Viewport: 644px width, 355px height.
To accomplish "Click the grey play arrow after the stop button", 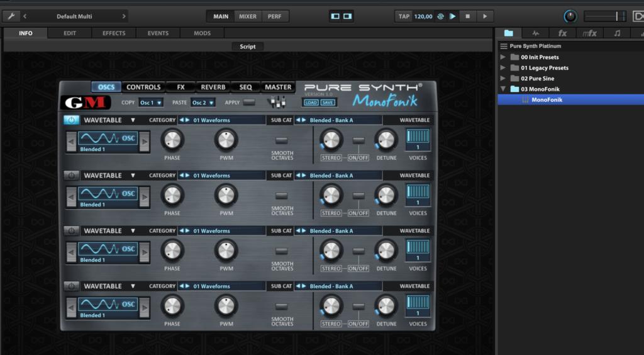I will pyautogui.click(x=485, y=16).
